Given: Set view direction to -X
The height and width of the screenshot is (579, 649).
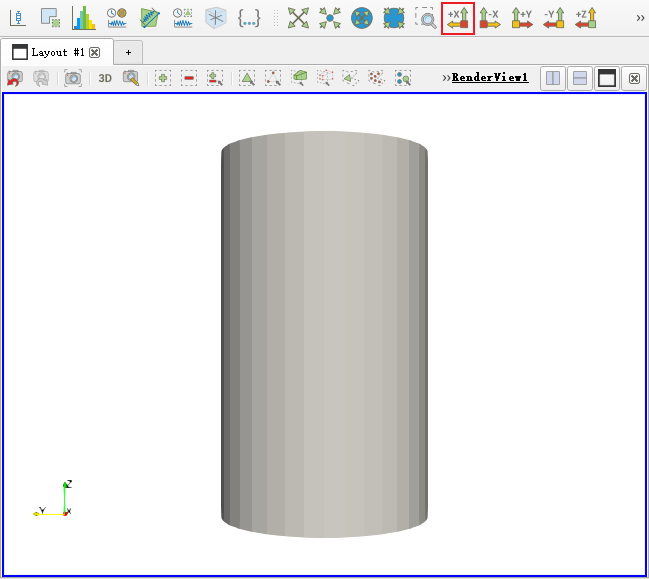Looking at the screenshot, I should coord(490,17).
